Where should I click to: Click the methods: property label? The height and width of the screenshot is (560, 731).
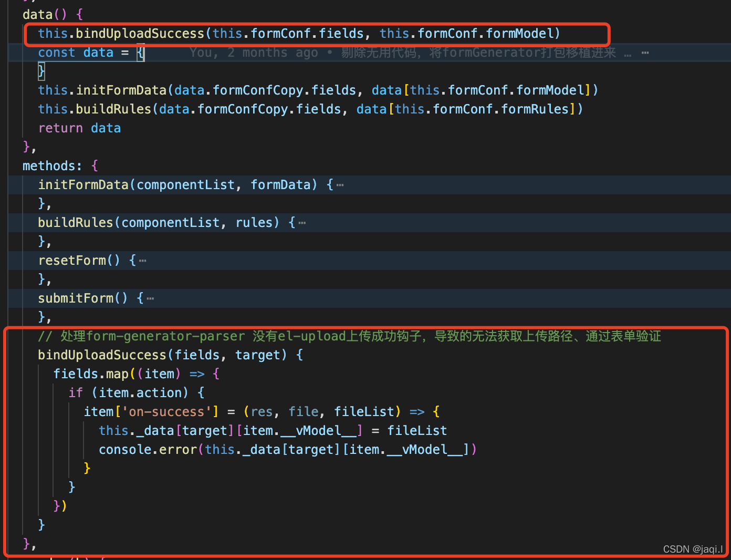52,165
